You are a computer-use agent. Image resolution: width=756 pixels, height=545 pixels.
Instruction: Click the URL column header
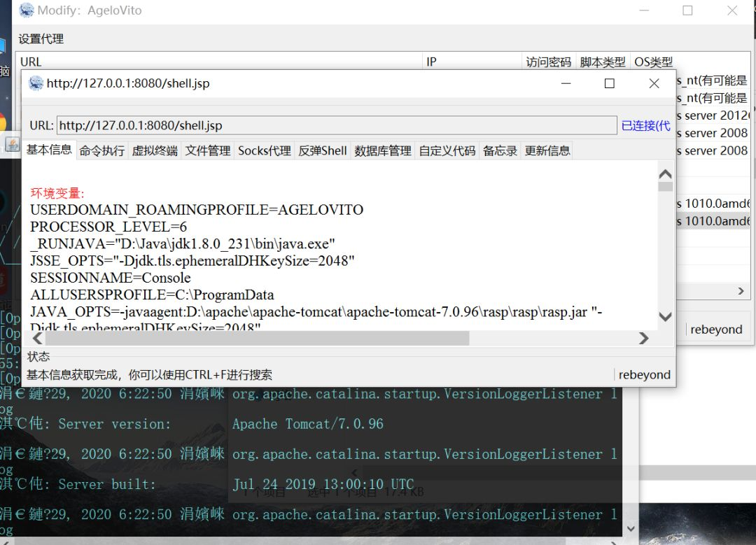[x=219, y=62]
